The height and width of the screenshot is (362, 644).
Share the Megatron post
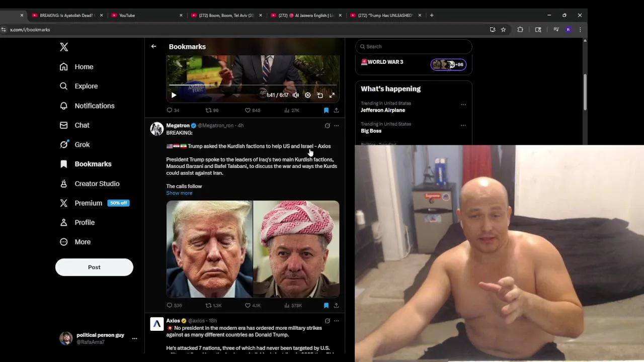pos(336,305)
